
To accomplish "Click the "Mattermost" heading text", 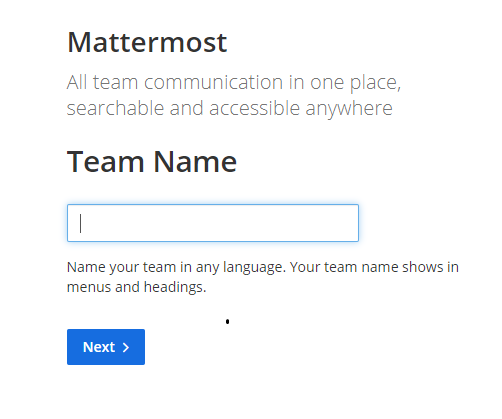I will point(147,42).
